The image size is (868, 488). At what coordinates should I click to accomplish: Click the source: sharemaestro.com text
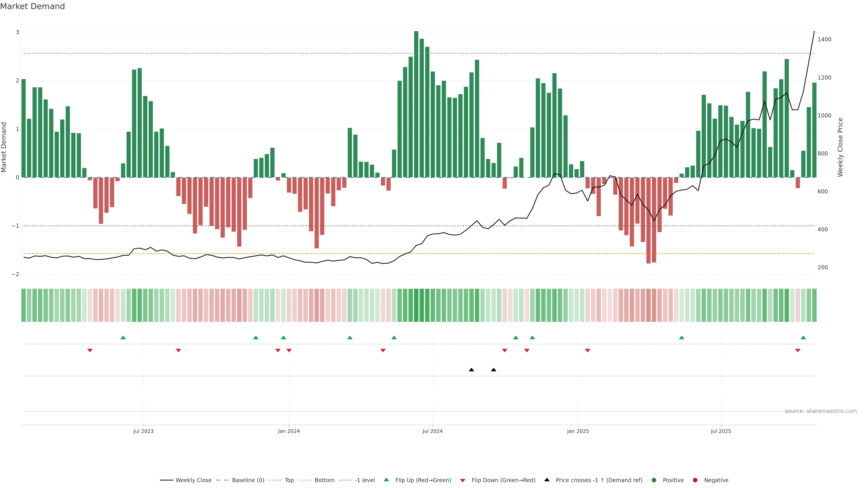821,411
